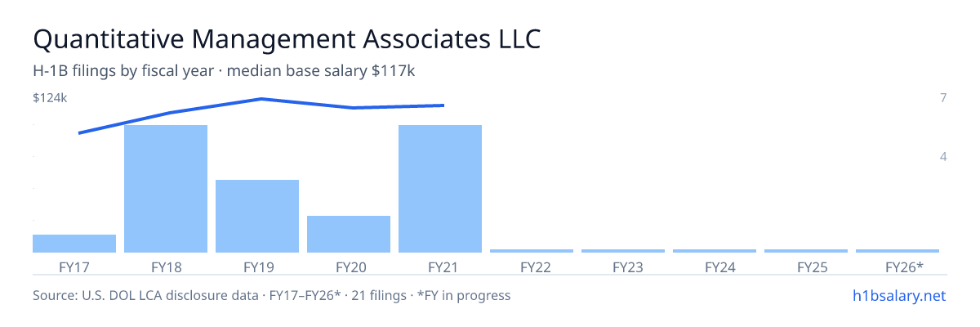Click the FY18 axis label

pos(166,267)
